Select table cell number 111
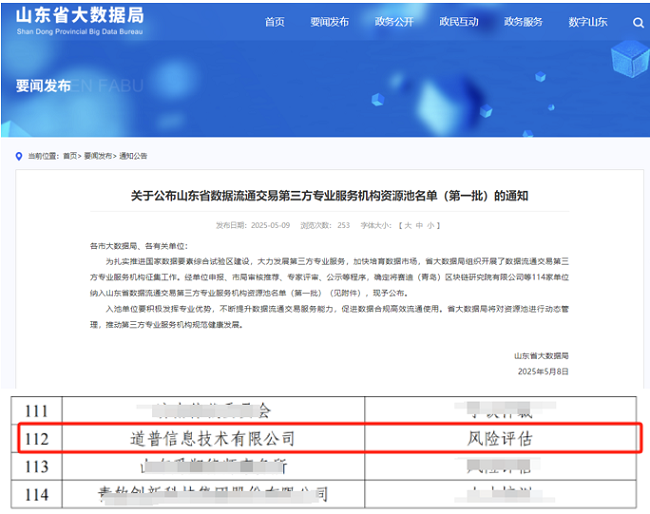650x514 pixels. click(36, 411)
